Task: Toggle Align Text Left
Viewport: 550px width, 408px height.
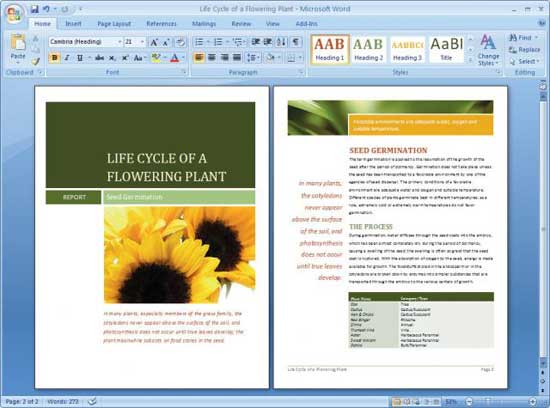Action: [199, 57]
